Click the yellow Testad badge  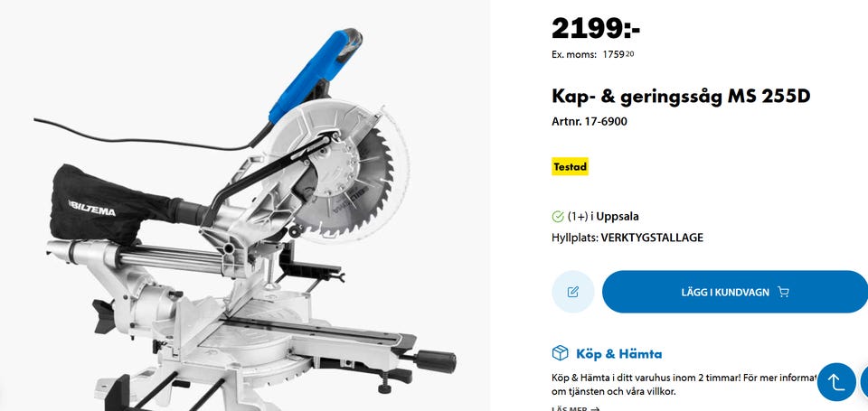570,166
